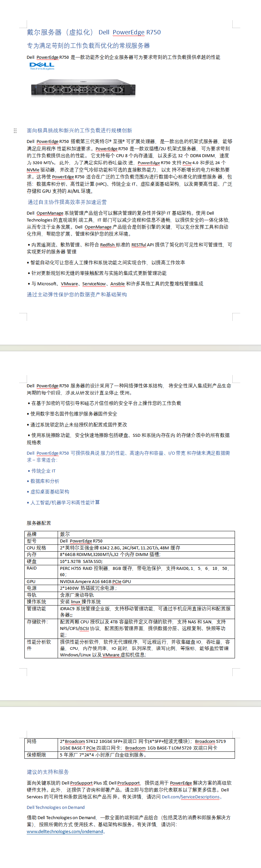Click the 型号 table cell
The image size is (261, 868).
click(41, 541)
